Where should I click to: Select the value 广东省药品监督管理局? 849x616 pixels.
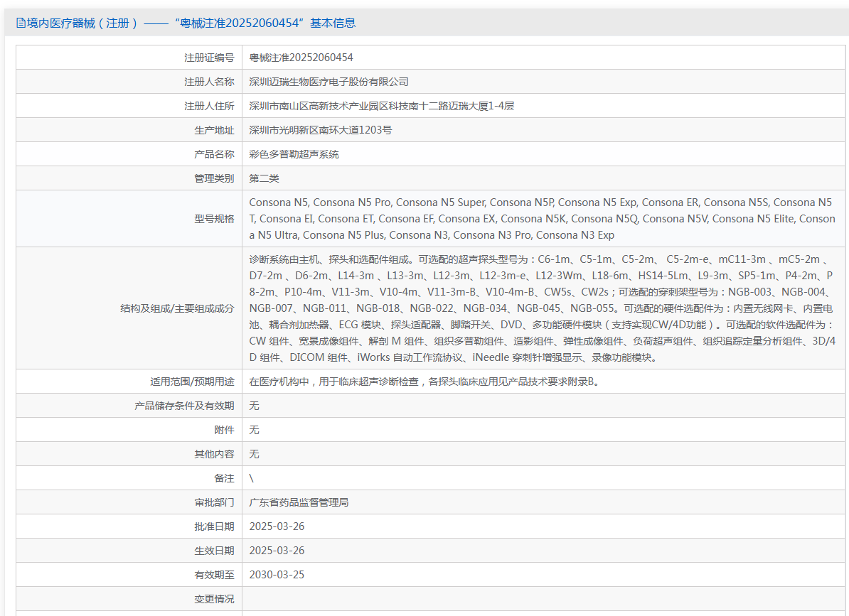[299, 502]
